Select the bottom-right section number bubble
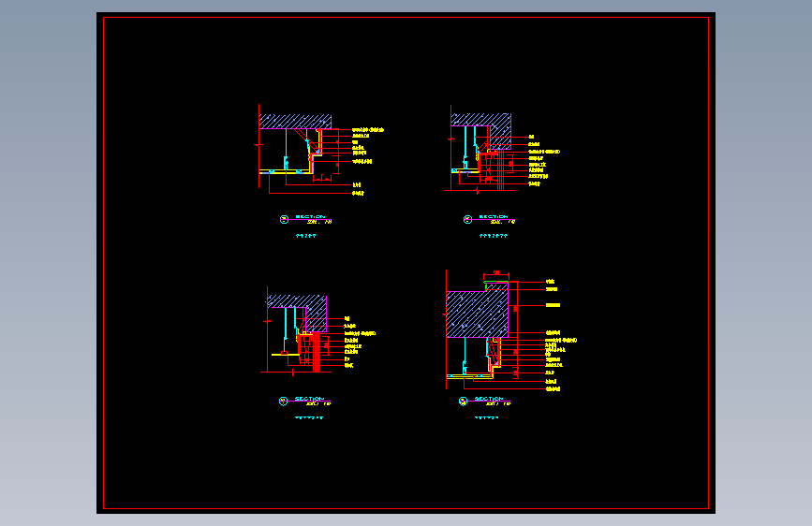 point(463,401)
